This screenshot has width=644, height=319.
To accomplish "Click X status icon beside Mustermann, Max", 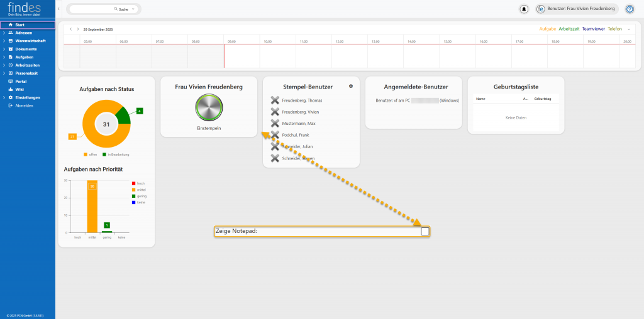I will (275, 123).
